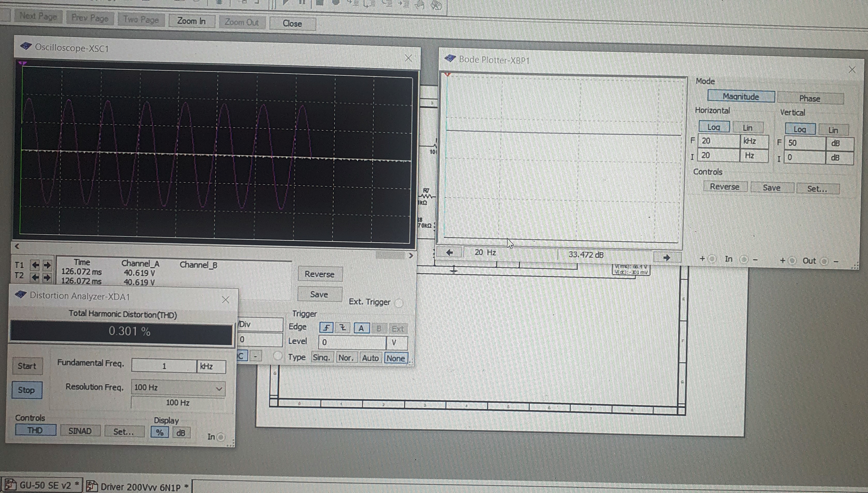Close the Bode Plotter-XBP1 window
868x493 pixels.
pyautogui.click(x=852, y=70)
